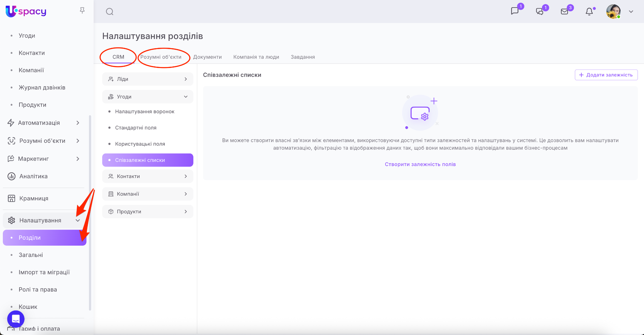The image size is (644, 335).
Task: Switch to the Документи tab
Action: pos(207,57)
